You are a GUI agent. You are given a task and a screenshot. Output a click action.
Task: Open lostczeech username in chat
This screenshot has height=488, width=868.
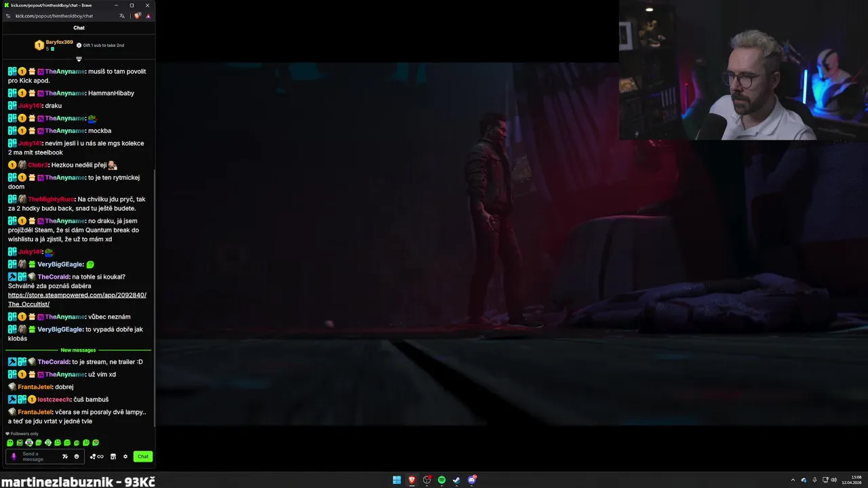(54, 400)
